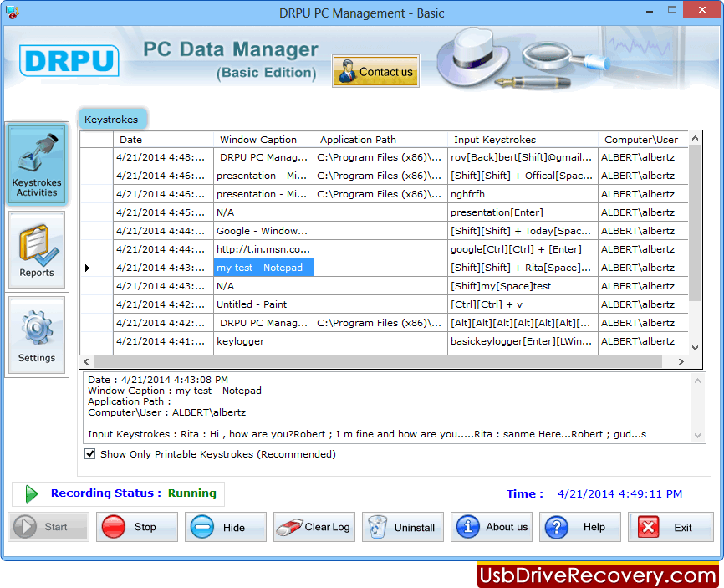Screen dimensions: 724x588
Task: Click the green Recording Status play icon
Action: [32, 493]
